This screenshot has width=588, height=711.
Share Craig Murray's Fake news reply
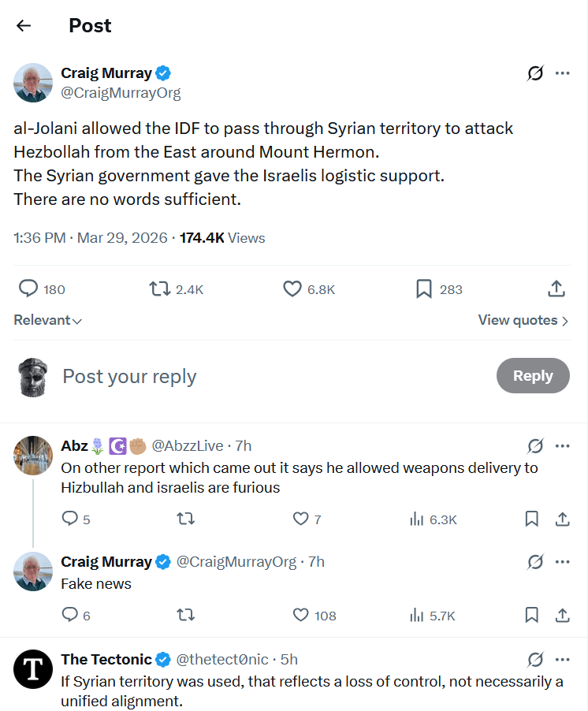pyautogui.click(x=562, y=615)
